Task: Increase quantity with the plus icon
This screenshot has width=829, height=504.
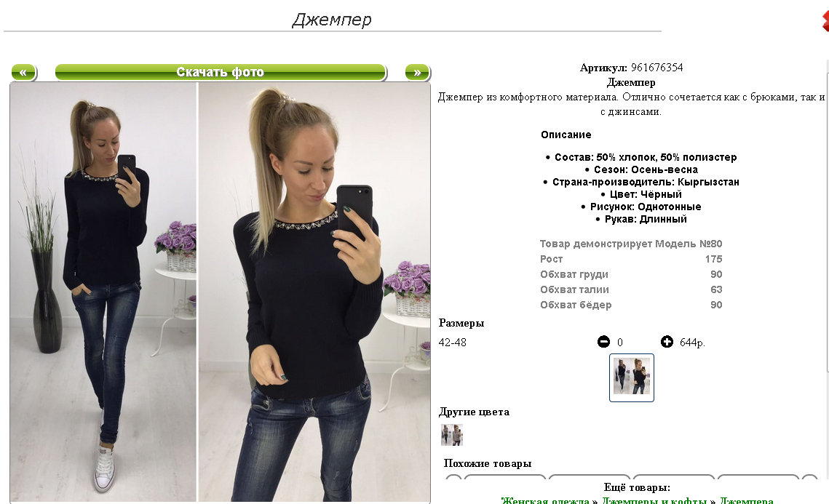Action: point(667,342)
